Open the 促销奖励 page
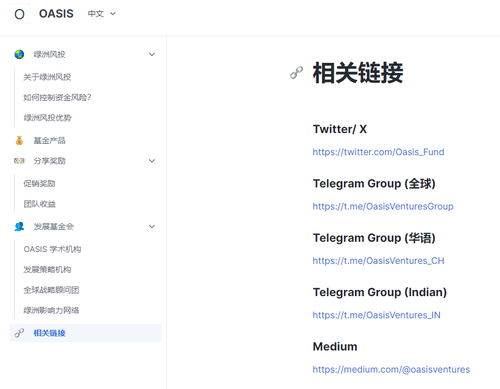The height and width of the screenshot is (389, 500). coord(39,184)
